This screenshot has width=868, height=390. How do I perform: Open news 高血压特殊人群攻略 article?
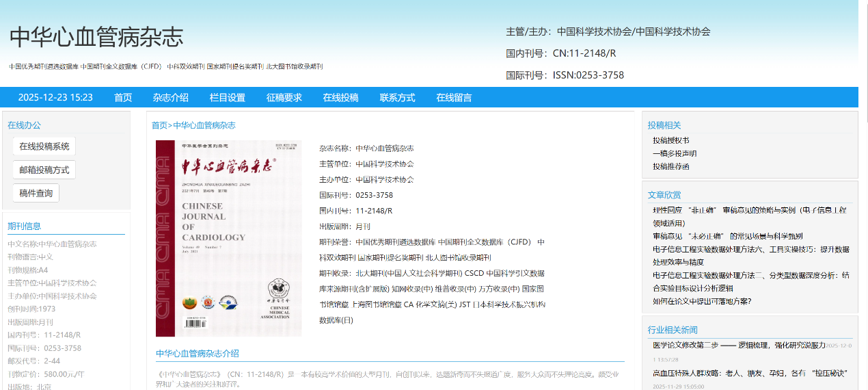click(750, 373)
